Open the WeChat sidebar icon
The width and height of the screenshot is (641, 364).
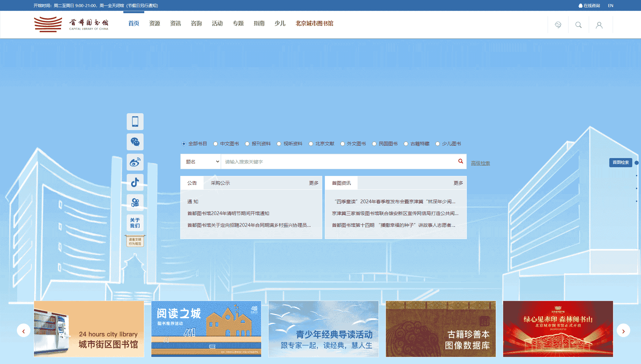pos(135,142)
